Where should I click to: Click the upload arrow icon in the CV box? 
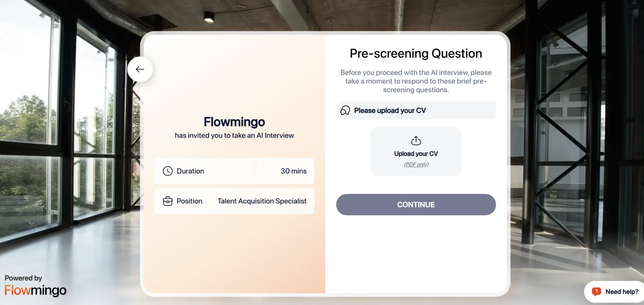pos(416,141)
